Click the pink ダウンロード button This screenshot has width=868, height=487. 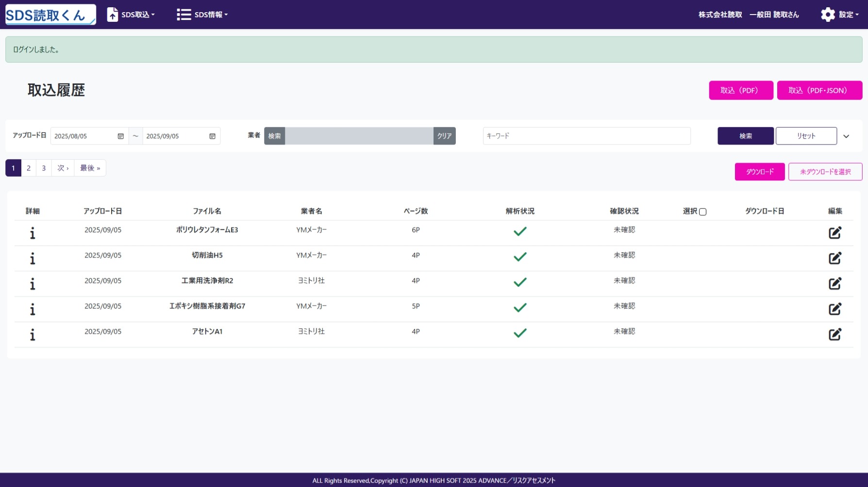(759, 172)
